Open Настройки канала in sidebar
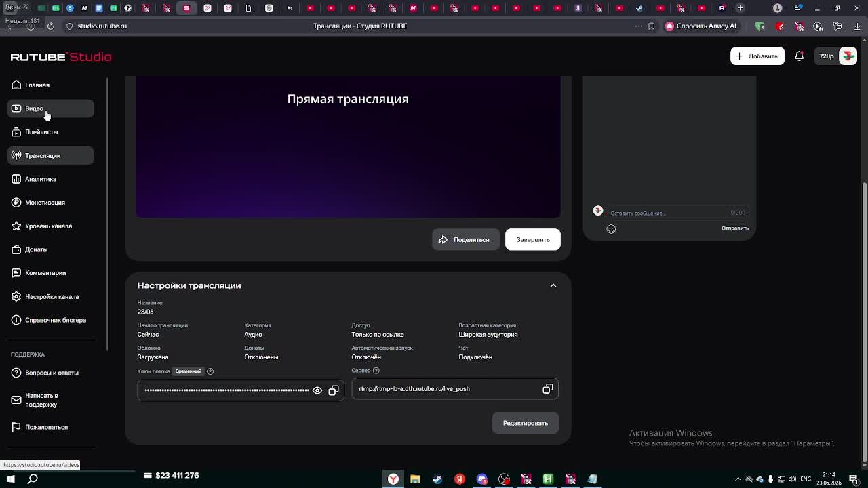868x488 pixels. pyautogui.click(x=51, y=296)
